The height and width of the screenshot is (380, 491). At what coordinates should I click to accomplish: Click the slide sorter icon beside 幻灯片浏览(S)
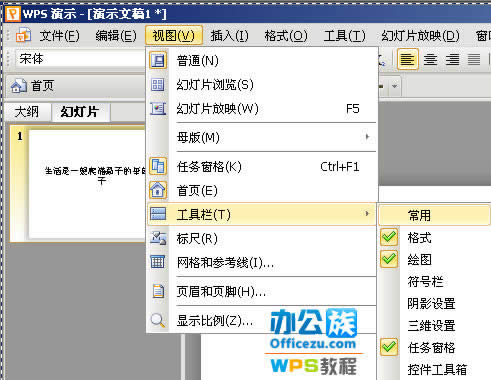coord(158,84)
